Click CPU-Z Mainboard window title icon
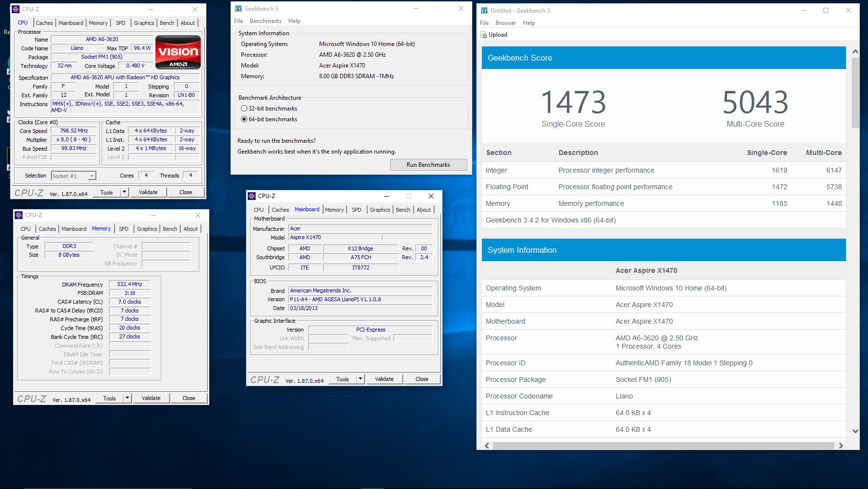Screen dimensions: 868x489 pos(252,196)
